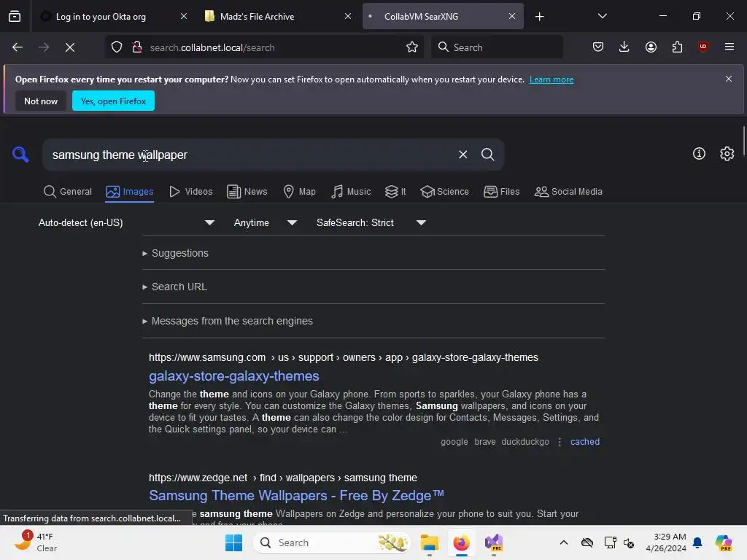Image resolution: width=747 pixels, height=560 pixels.
Task: Click Yes, open Firefox button
Action: point(113,101)
